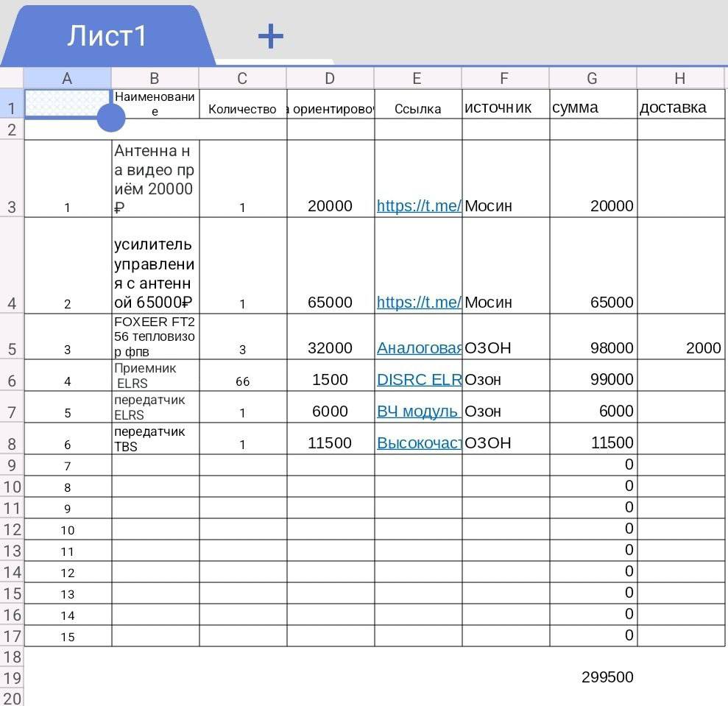
Task: Select price cell 32000
Action: coord(331,336)
